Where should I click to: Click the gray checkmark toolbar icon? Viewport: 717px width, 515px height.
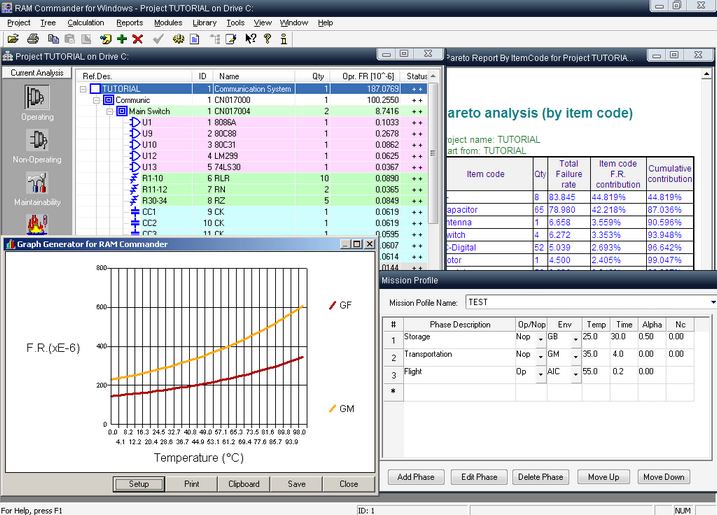(158, 39)
